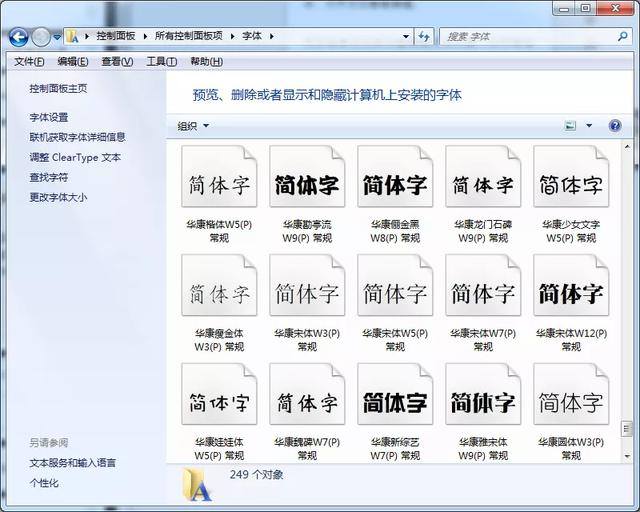Click the 华康宋体W12(P) 常规 label
The height and width of the screenshot is (512, 640).
(571, 340)
